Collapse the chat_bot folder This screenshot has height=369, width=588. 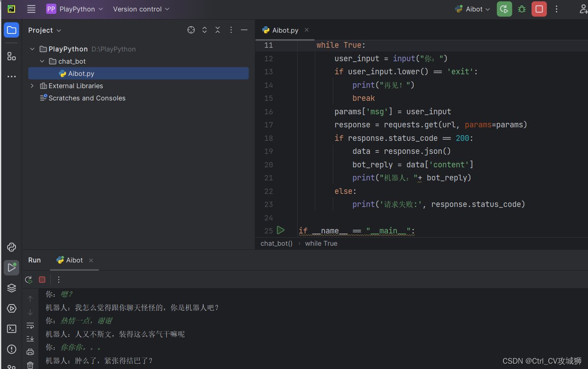click(42, 61)
